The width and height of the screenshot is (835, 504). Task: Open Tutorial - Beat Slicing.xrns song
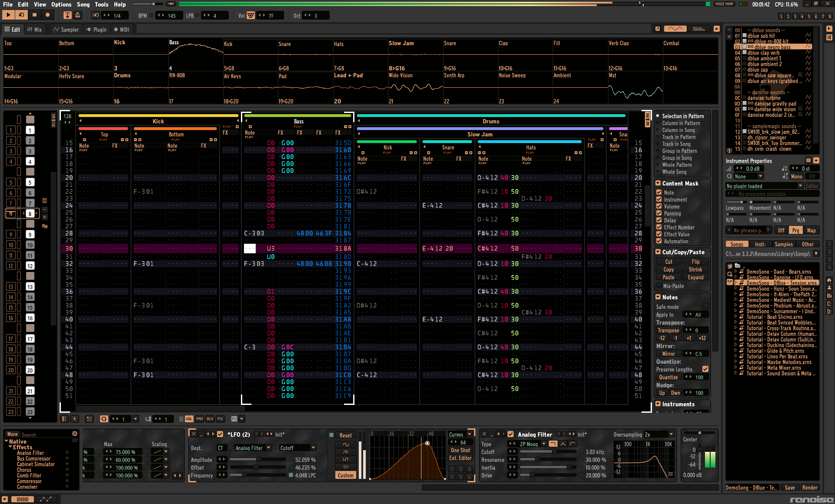click(774, 317)
